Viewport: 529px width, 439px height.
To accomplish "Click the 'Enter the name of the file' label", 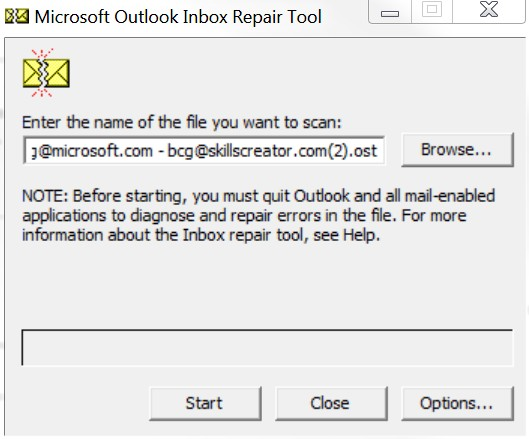I will (182, 122).
